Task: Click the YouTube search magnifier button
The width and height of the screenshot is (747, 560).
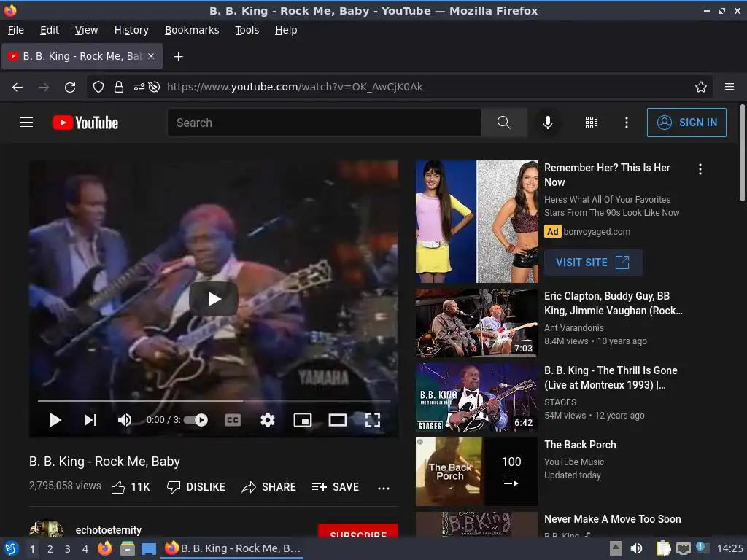Action: pyautogui.click(x=503, y=122)
